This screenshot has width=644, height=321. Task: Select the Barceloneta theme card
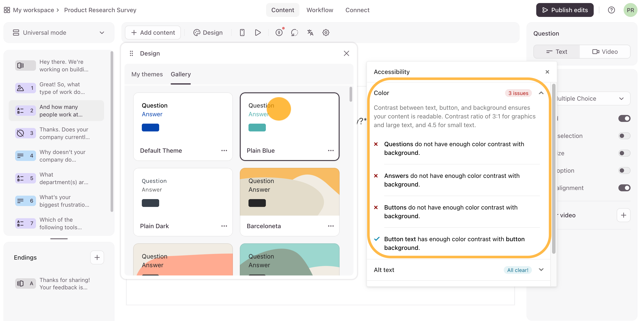[289, 202]
